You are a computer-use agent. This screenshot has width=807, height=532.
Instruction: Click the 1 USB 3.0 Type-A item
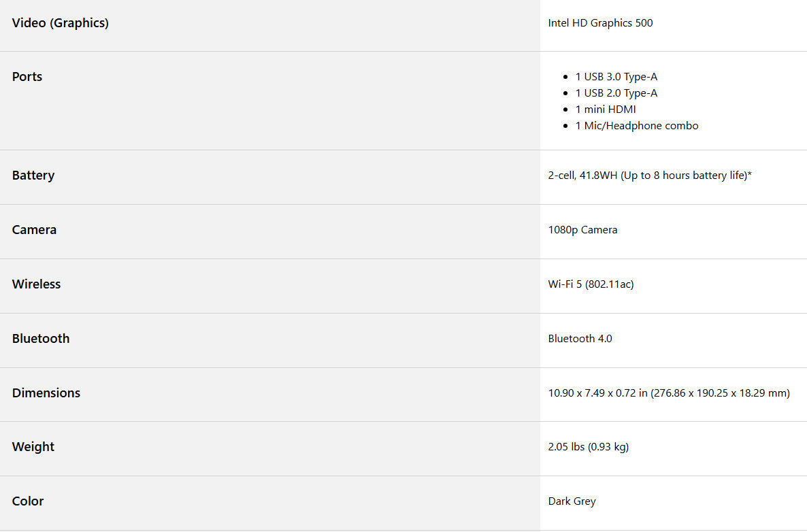[616, 77]
